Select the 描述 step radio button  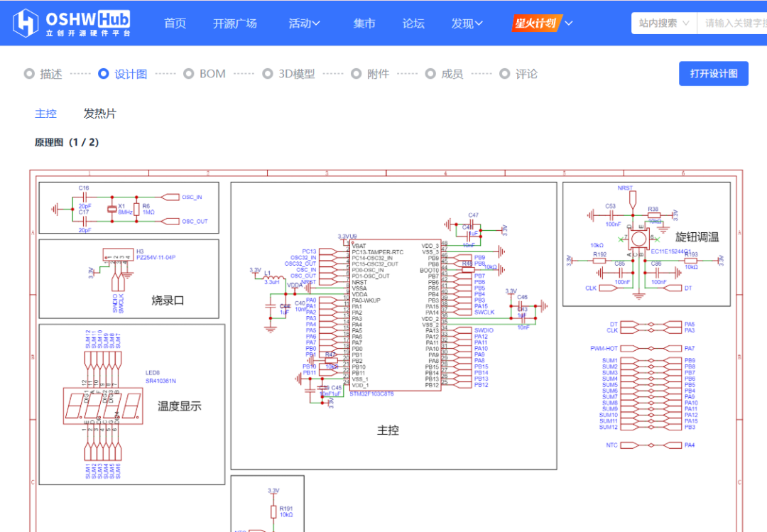pyautogui.click(x=29, y=74)
